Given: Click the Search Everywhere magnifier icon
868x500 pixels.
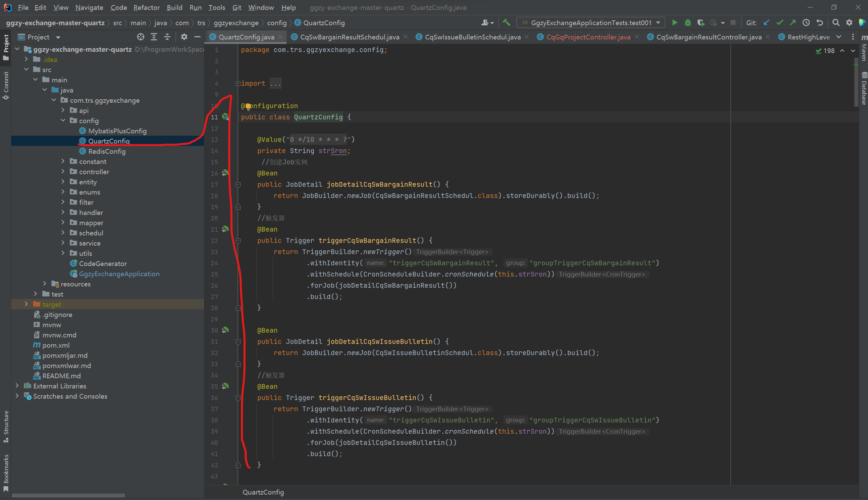Looking at the screenshot, I should (x=836, y=23).
